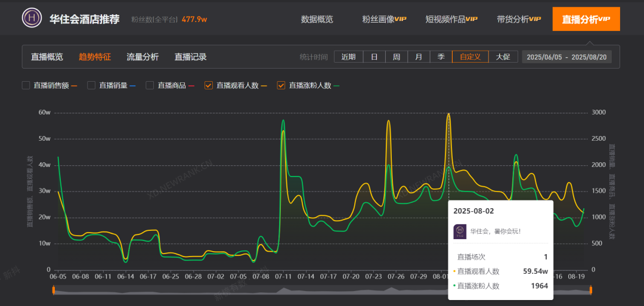Open the 带货分析 VIP tab

point(519,19)
